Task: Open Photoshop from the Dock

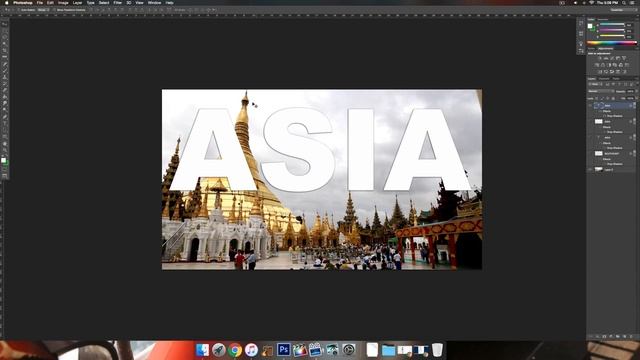Action: (284, 350)
